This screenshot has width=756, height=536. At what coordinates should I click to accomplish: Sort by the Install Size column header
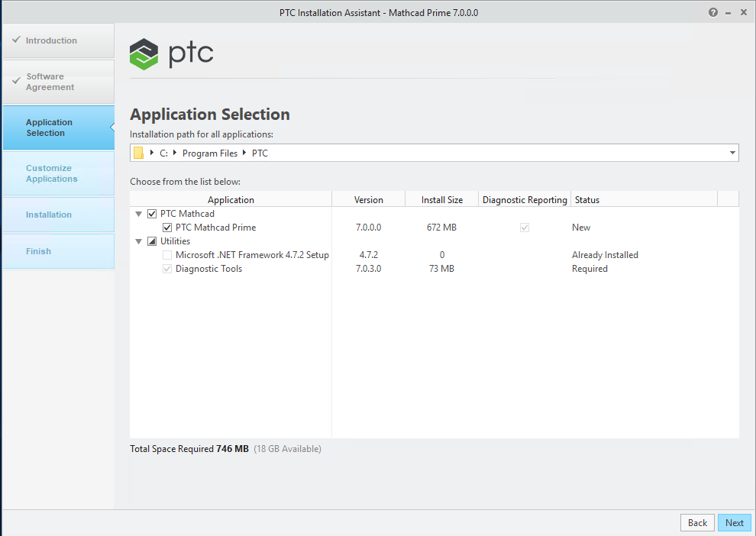coord(441,199)
